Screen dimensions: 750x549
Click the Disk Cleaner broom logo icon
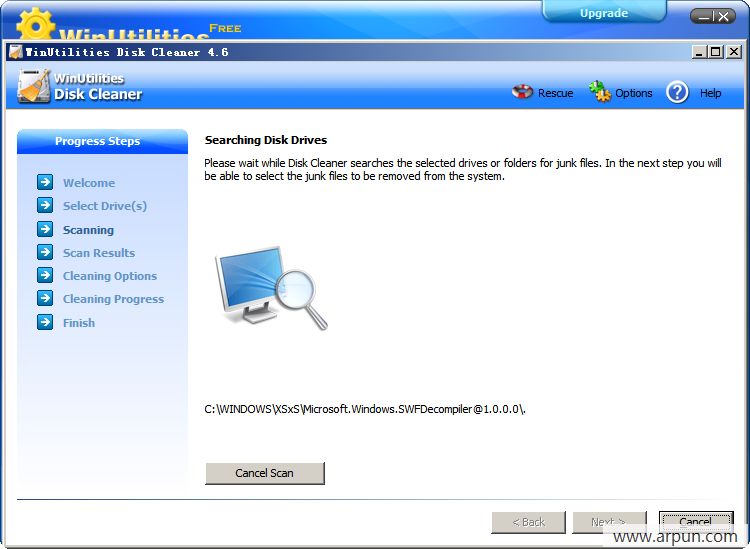click(x=33, y=86)
